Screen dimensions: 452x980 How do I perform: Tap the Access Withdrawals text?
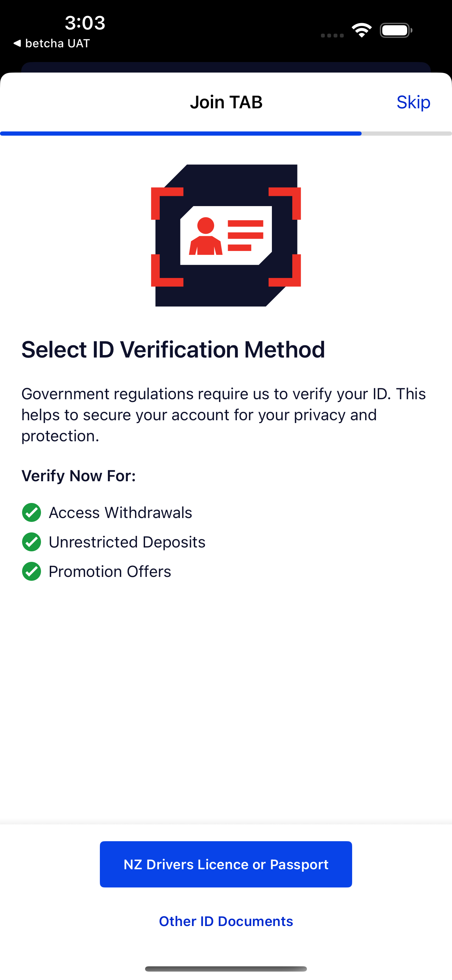(x=120, y=512)
